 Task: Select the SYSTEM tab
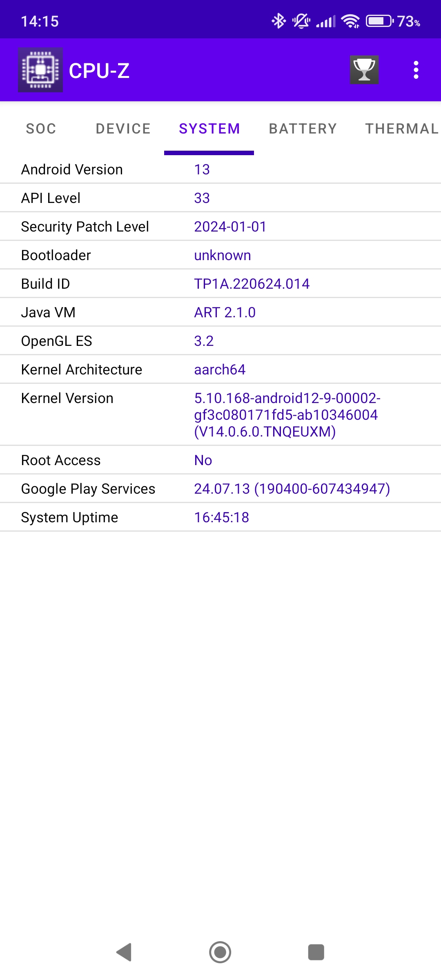pos(209,129)
